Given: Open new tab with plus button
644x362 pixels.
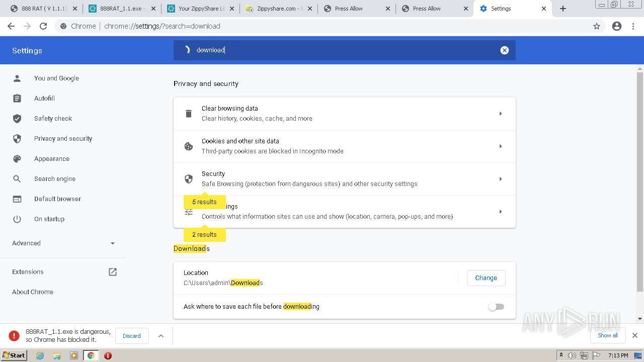Looking at the screenshot, I should pos(563,9).
